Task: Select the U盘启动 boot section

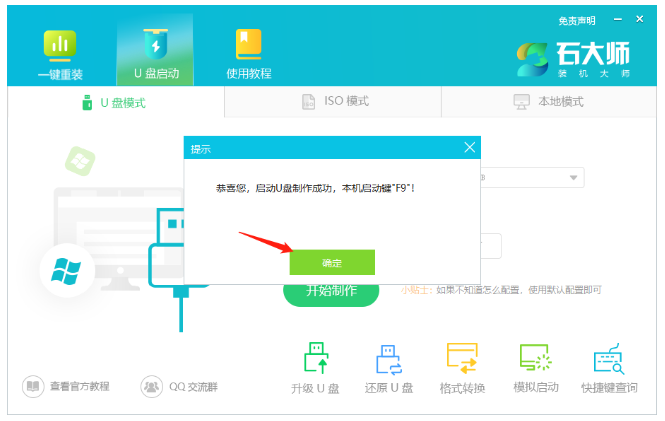Action: tap(155, 53)
